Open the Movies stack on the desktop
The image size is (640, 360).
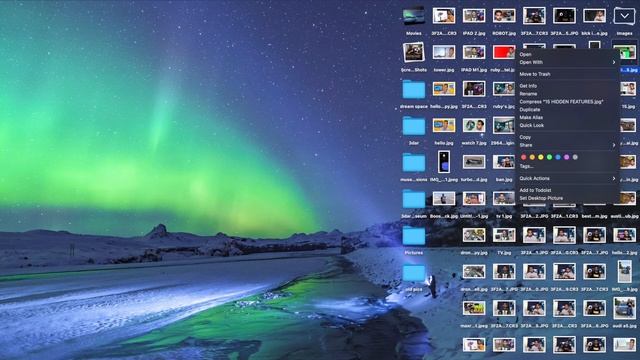(413, 16)
